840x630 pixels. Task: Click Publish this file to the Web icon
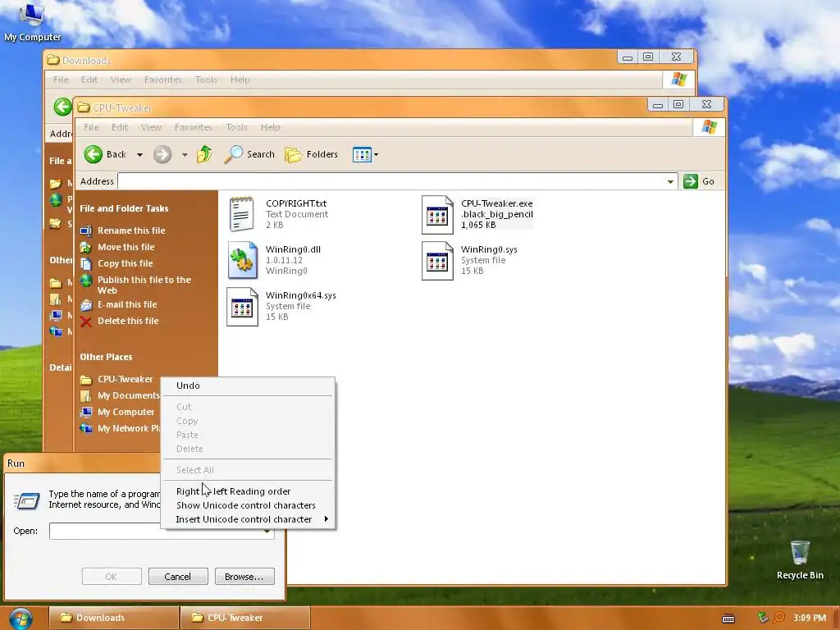click(x=85, y=281)
